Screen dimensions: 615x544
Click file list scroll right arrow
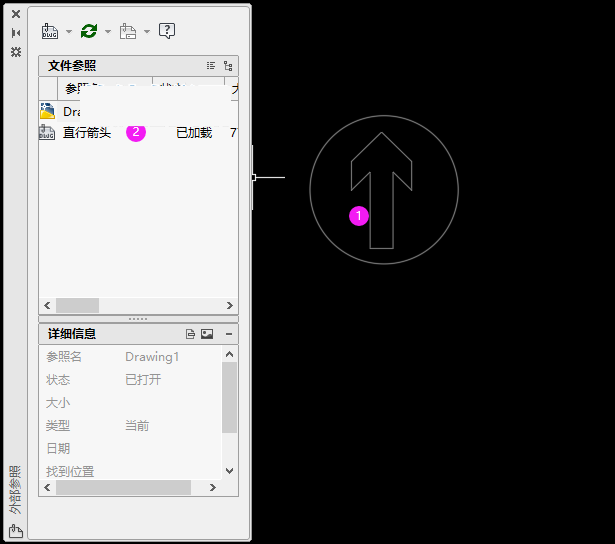tap(230, 306)
